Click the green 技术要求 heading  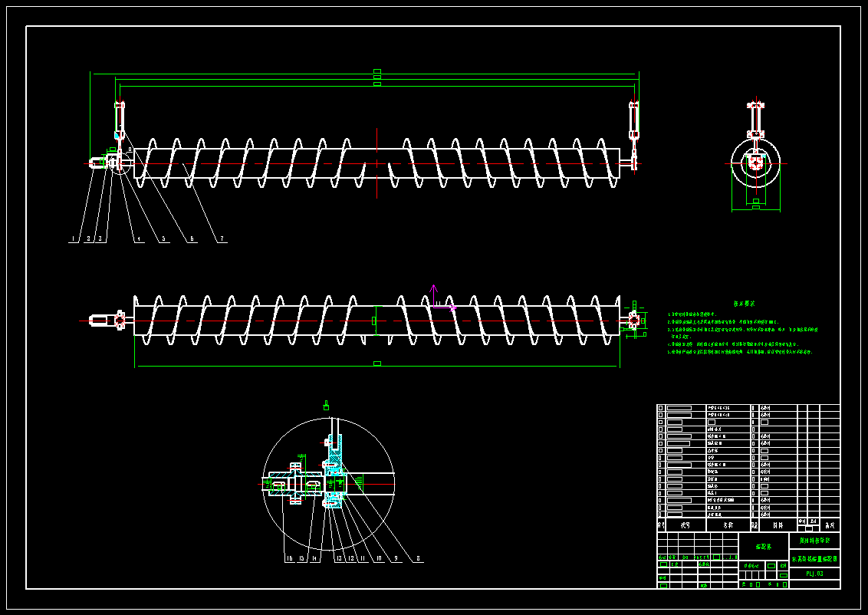point(745,304)
